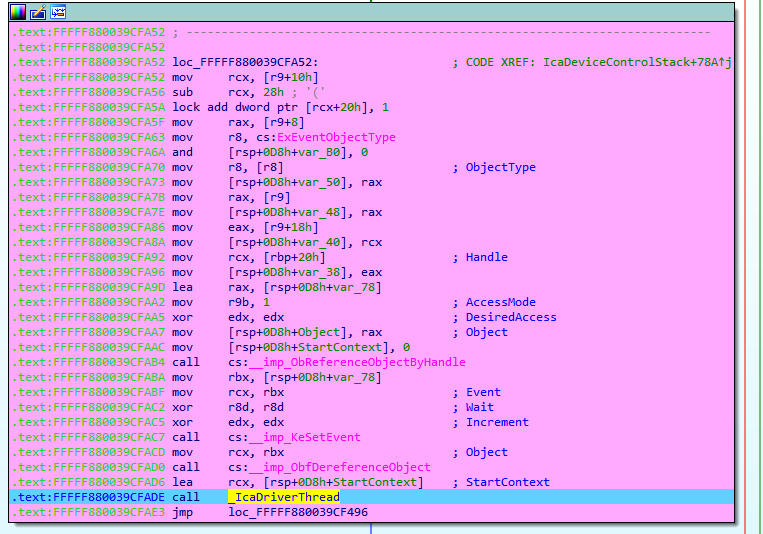Click the graph node title bar
The width and height of the screenshot is (763, 534).
pos(400,12)
